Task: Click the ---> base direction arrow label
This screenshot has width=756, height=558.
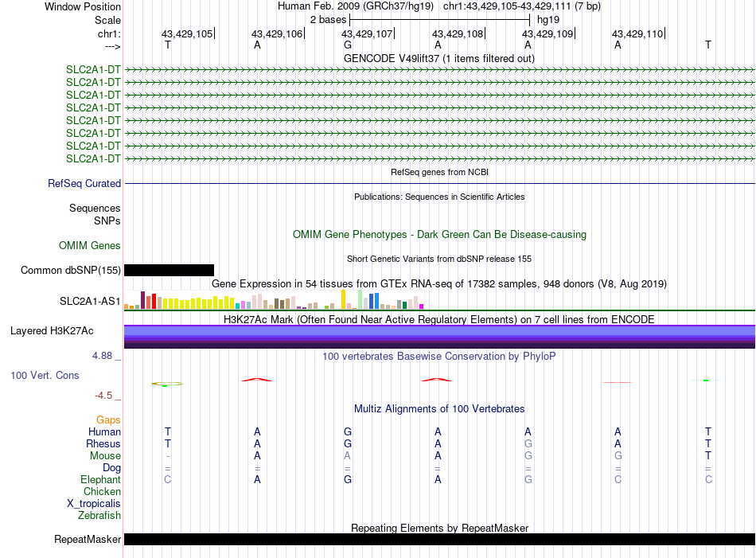Action: (112, 46)
